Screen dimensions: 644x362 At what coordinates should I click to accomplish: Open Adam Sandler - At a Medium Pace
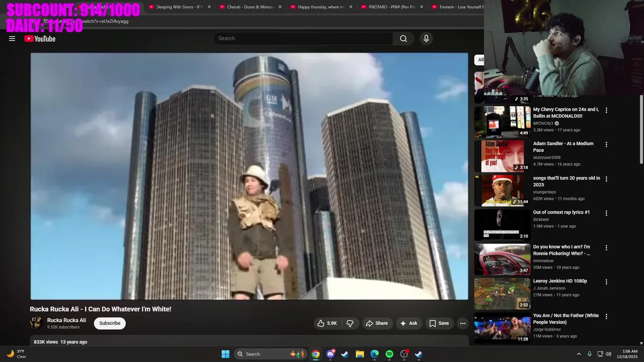pyautogui.click(x=563, y=147)
